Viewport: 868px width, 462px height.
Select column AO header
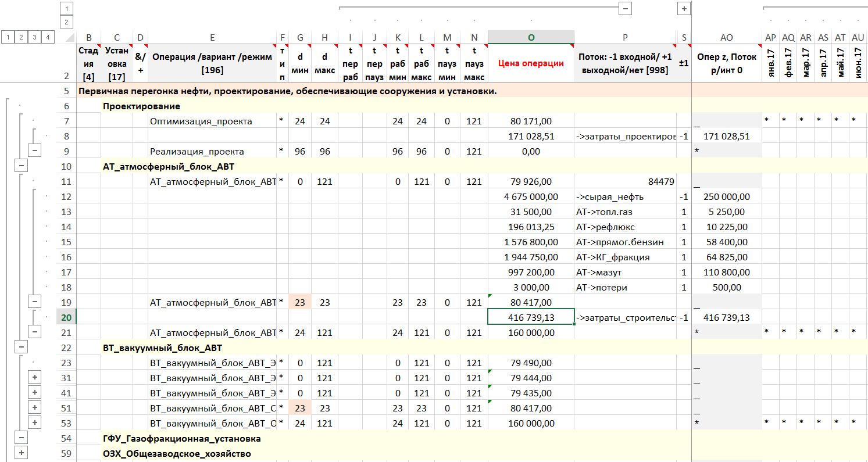tap(726, 37)
